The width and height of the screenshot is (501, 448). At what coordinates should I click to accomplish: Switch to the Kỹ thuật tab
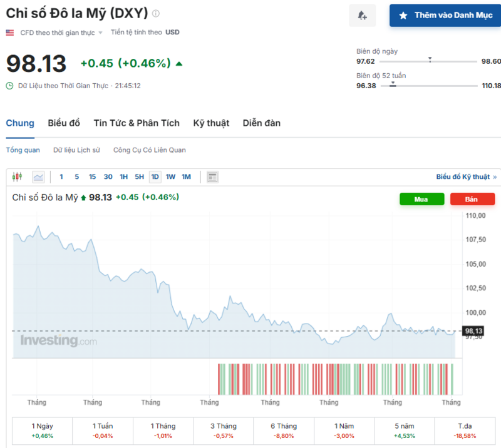[x=211, y=123]
